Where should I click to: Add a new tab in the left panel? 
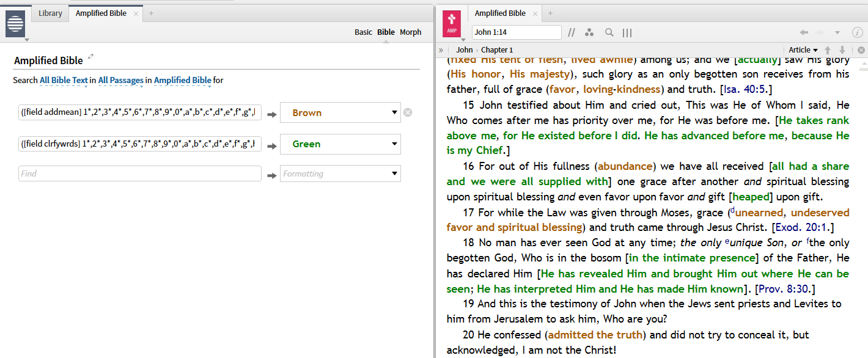pos(152,13)
